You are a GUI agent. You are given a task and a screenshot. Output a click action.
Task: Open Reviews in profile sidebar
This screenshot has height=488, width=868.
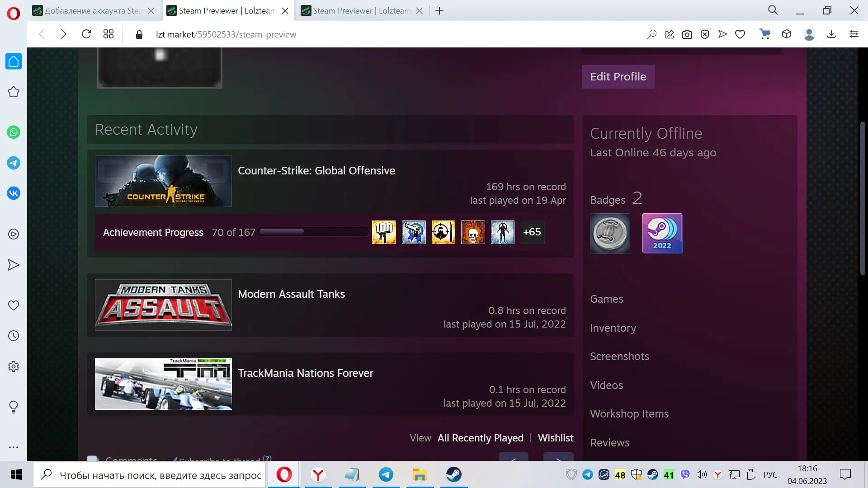pos(610,443)
